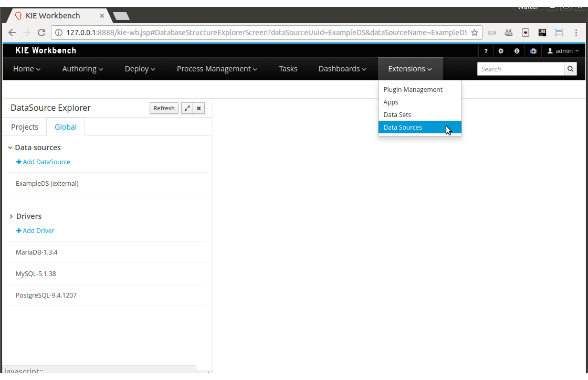Collapse the Data sources section
This screenshot has width=588, height=380.
[x=10, y=147]
